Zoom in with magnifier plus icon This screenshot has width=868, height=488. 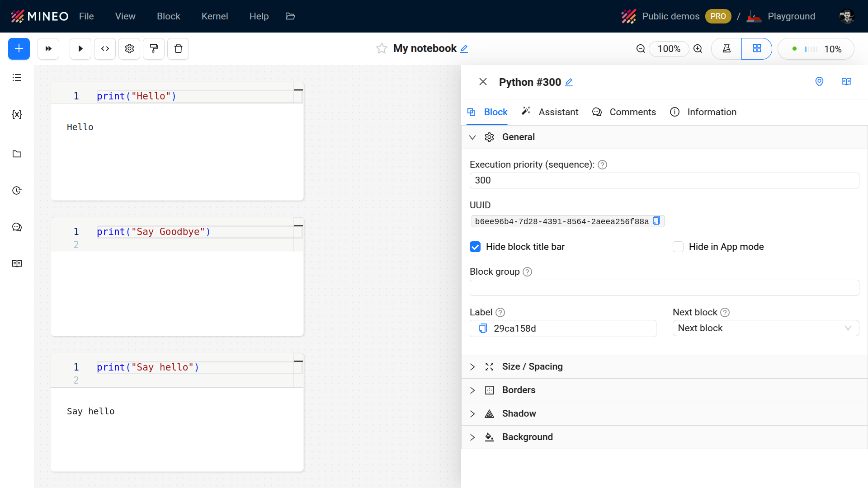(698, 49)
